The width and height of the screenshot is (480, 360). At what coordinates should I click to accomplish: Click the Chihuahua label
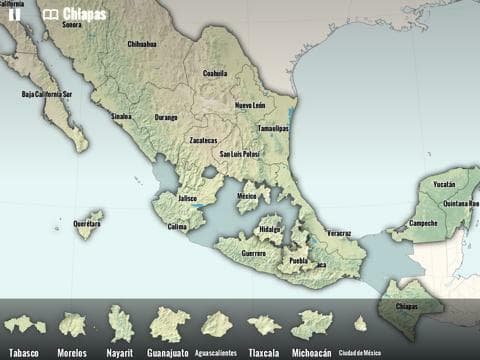pyautogui.click(x=142, y=44)
